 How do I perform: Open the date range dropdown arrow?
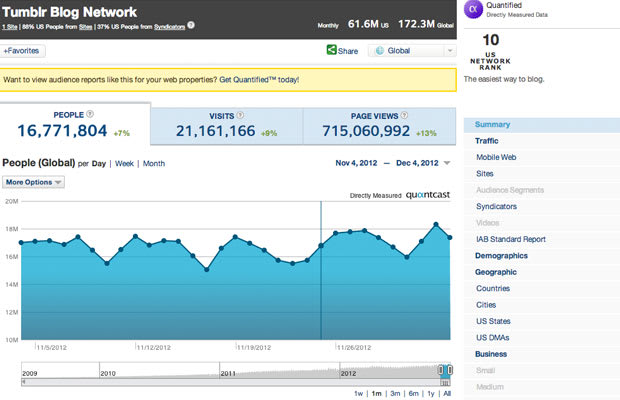[x=447, y=163]
